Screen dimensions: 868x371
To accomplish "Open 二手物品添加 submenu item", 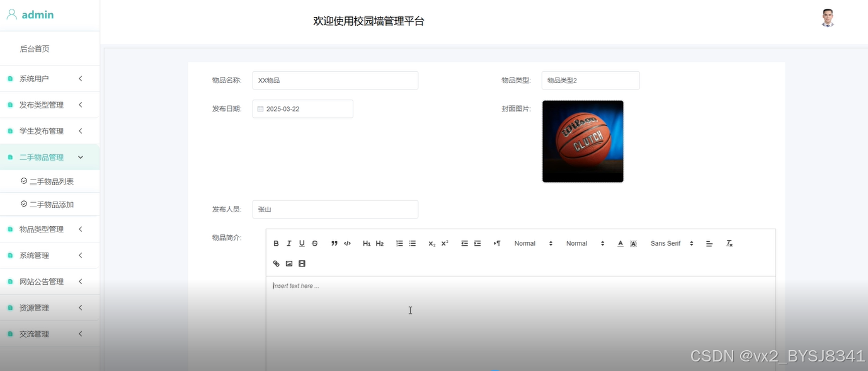I will (51, 204).
